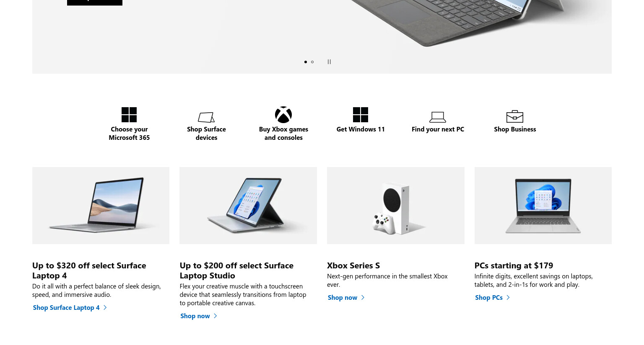Open the Surface Laptop Studio product image
Viewport: 644px width, 345px height.
[248, 206]
